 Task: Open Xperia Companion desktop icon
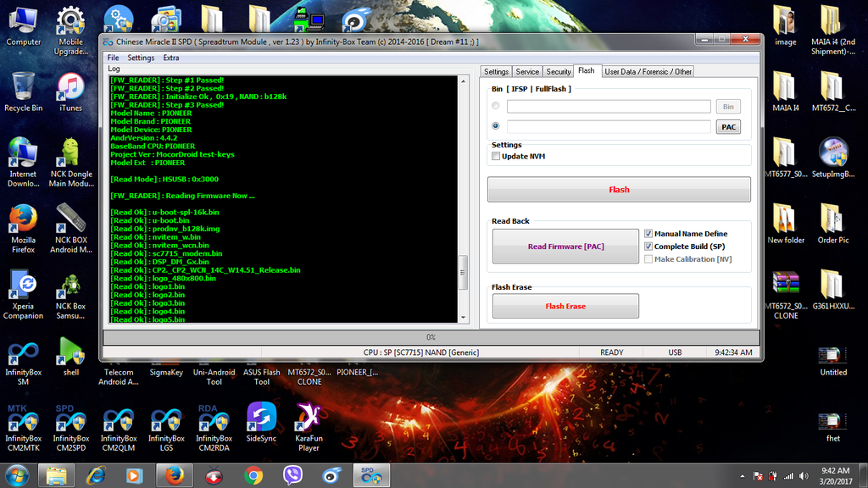(23, 288)
